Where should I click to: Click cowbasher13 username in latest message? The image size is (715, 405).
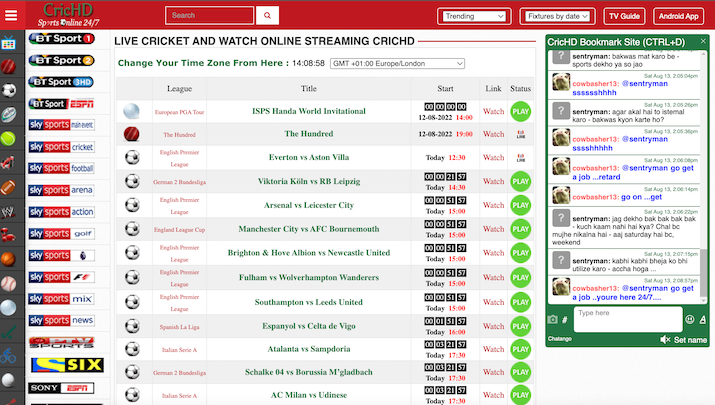[x=596, y=288]
